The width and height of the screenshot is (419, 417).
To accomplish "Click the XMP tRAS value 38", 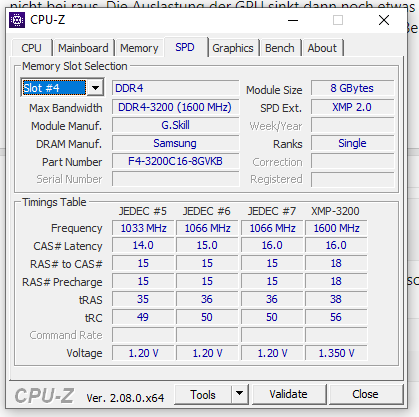I will pos(336,299).
